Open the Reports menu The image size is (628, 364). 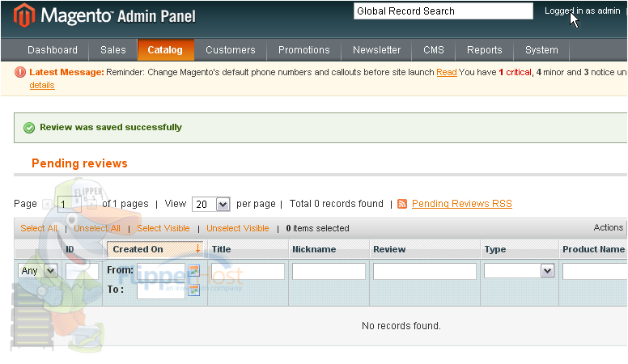[484, 50]
